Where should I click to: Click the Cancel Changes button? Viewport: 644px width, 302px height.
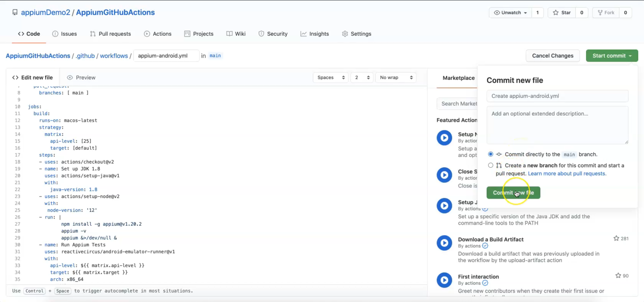pyautogui.click(x=552, y=56)
